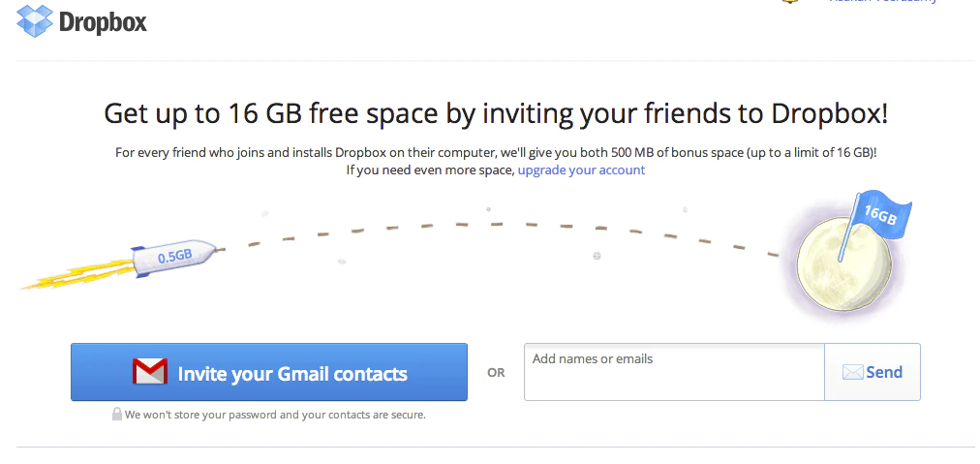Click the OR separator text
The width and height of the screenshot is (980, 464).
(x=496, y=373)
